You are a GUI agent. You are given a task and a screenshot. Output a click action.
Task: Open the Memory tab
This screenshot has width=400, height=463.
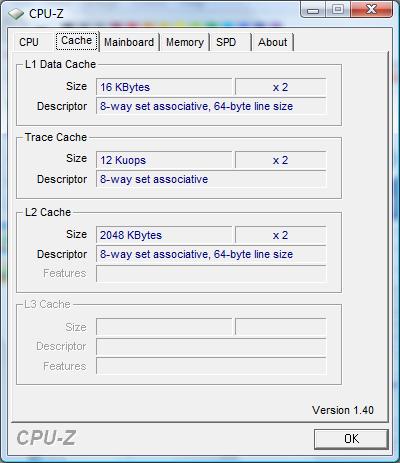pyautogui.click(x=185, y=42)
